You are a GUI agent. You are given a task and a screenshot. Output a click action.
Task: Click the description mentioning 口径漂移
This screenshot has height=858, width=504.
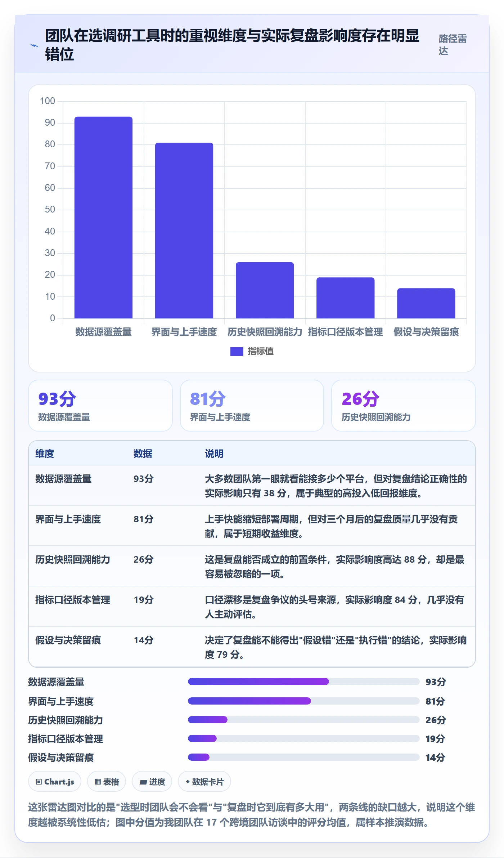click(x=334, y=607)
